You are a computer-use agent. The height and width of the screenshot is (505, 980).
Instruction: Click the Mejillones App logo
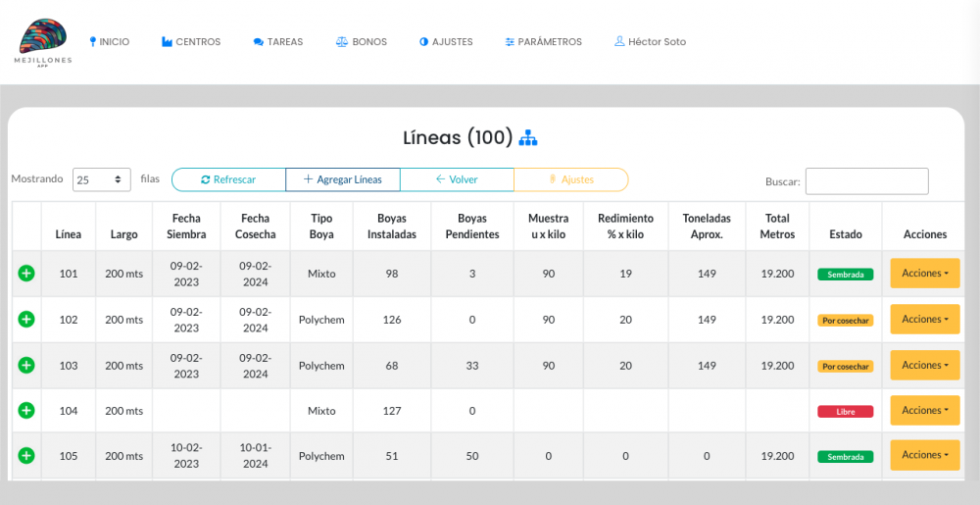click(x=43, y=42)
